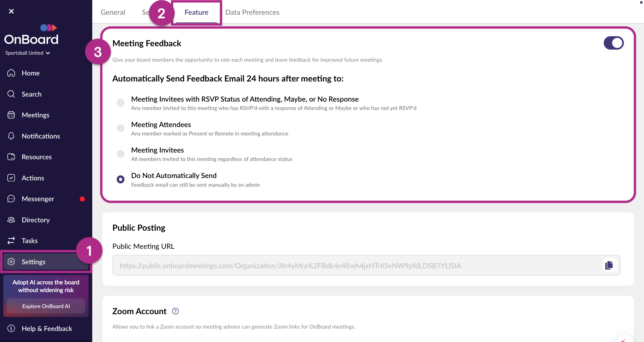Disable the Meeting Feedback toggle
644x342 pixels.
click(x=613, y=43)
